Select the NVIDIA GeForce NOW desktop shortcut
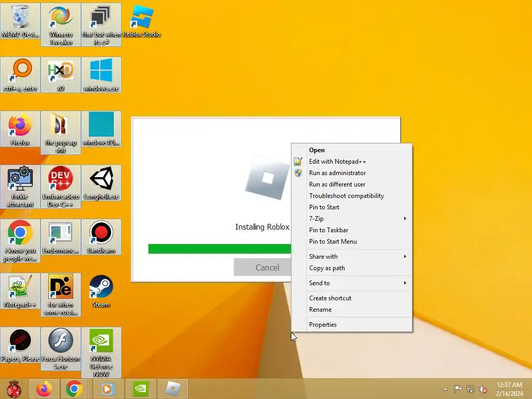Image resolution: width=532 pixels, height=399 pixels. click(101, 353)
